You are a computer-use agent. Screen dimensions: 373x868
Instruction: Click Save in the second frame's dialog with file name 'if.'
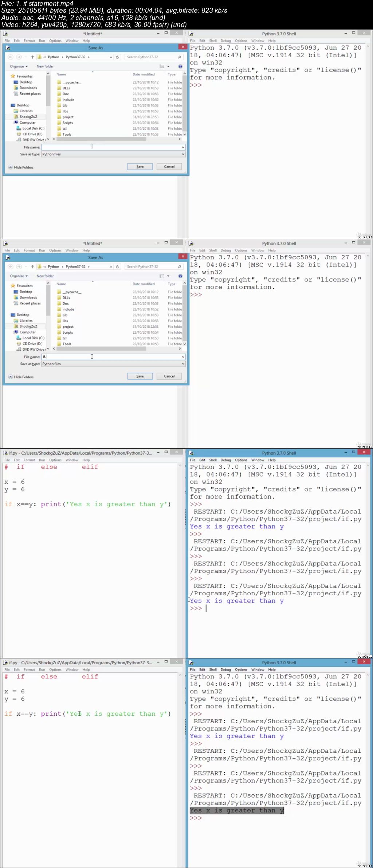(140, 376)
